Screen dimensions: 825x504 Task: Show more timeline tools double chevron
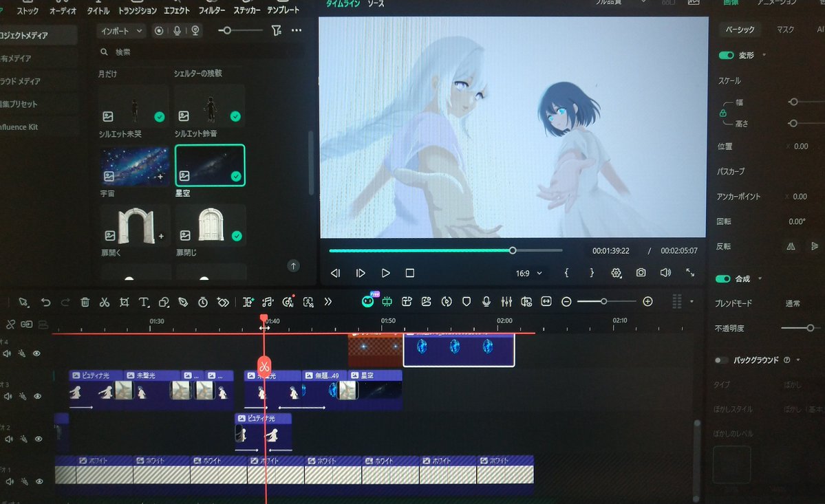pos(328,302)
